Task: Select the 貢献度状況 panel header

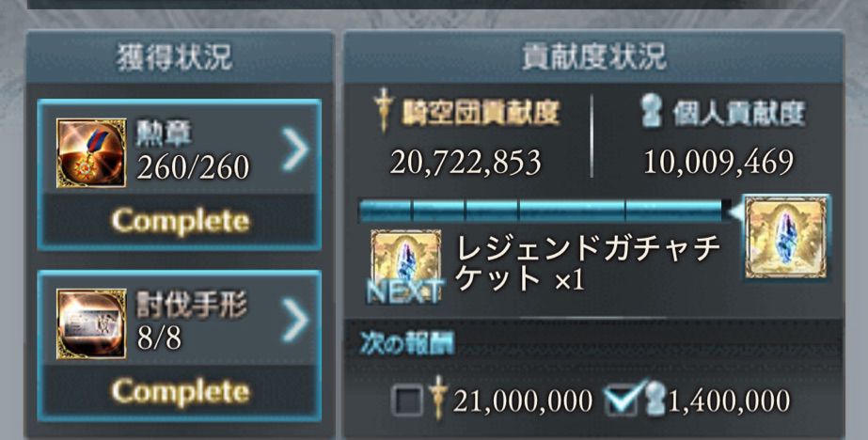Action: click(x=594, y=57)
